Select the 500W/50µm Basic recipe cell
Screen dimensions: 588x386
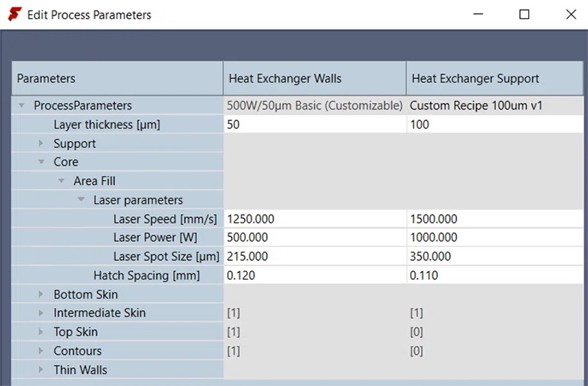click(x=314, y=105)
